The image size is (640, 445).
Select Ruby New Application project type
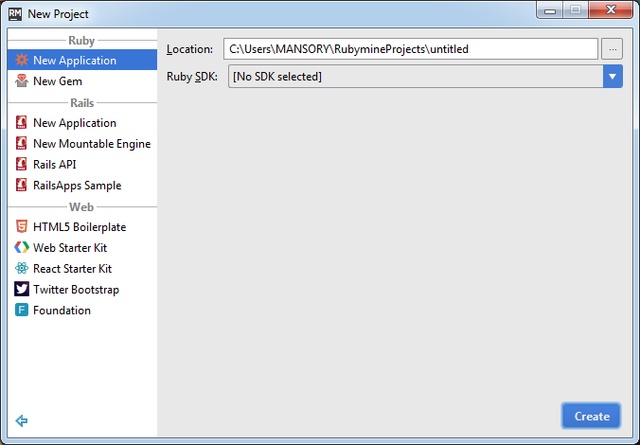pyautogui.click(x=82, y=60)
